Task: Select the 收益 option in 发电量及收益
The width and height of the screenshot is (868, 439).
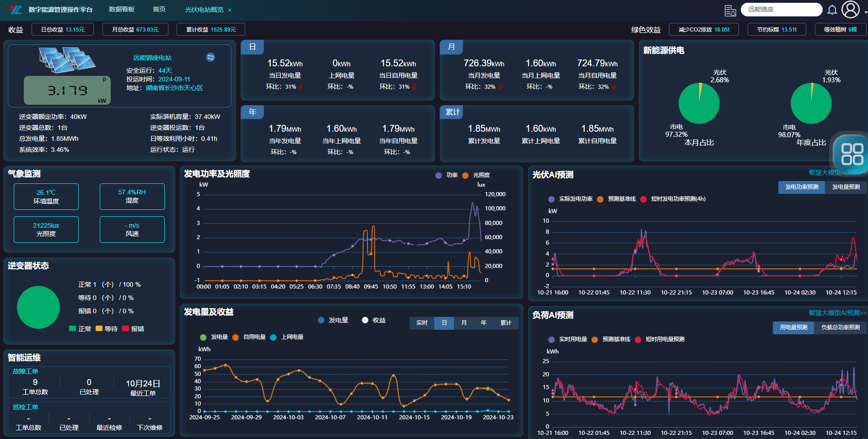Action: tap(374, 320)
